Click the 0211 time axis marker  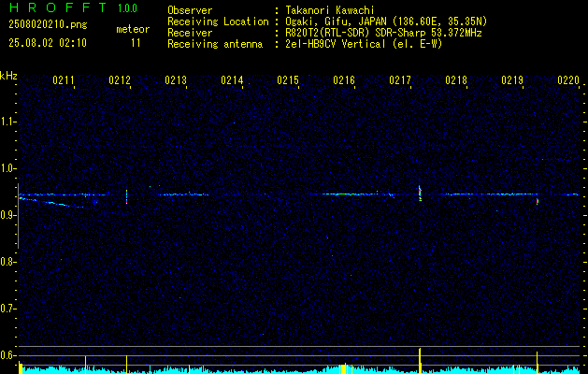tap(64, 80)
